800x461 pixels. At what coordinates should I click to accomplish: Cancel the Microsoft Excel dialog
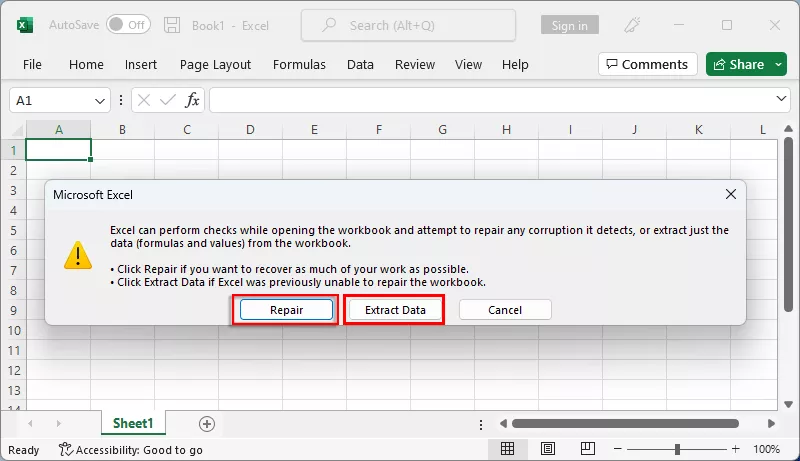coord(505,310)
